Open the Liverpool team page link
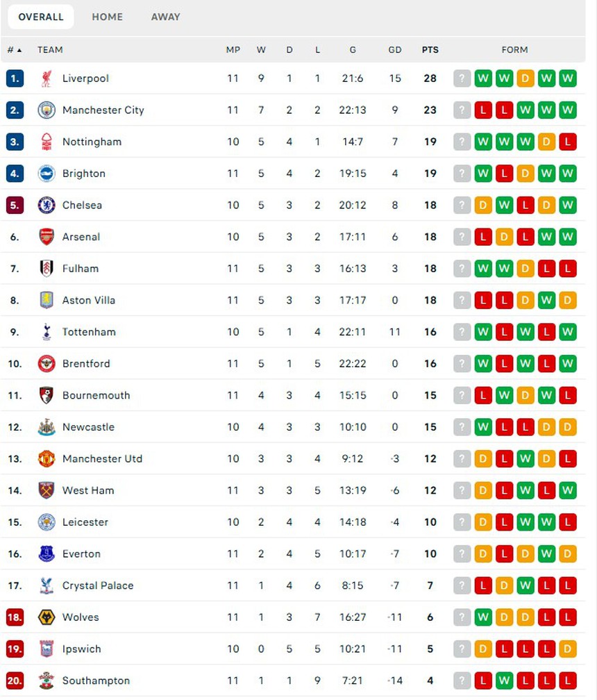Screen dimensions: 597x700 click(85, 78)
